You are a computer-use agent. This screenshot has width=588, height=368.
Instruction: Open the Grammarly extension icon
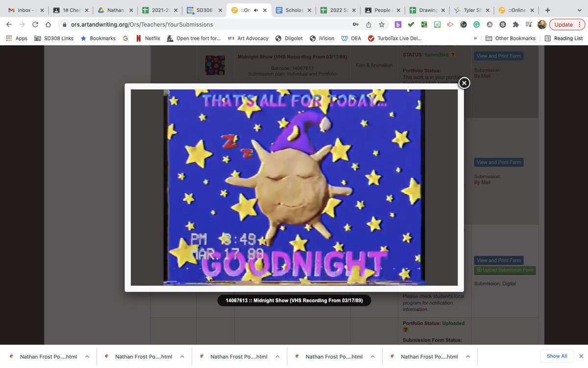(476, 25)
